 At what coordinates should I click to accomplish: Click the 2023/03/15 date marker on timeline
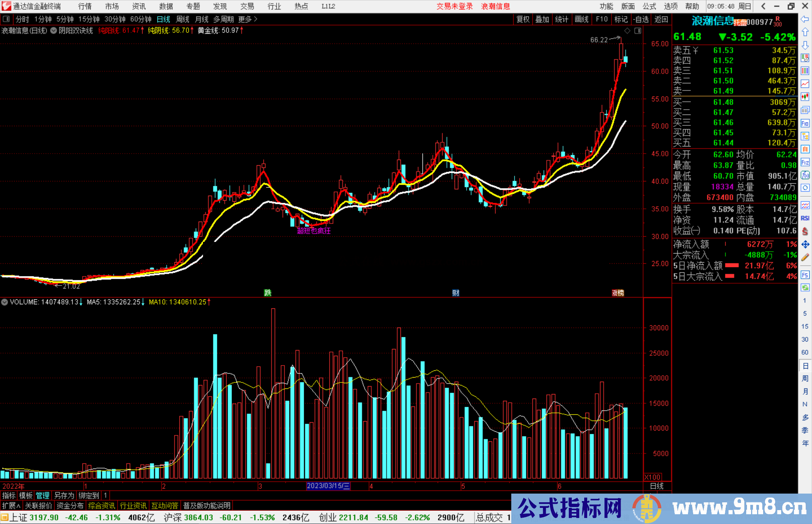(x=328, y=486)
